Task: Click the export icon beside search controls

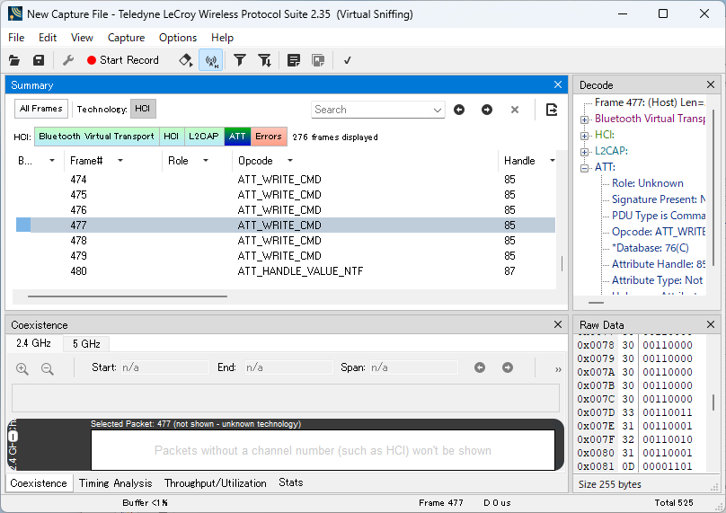Action: (551, 109)
